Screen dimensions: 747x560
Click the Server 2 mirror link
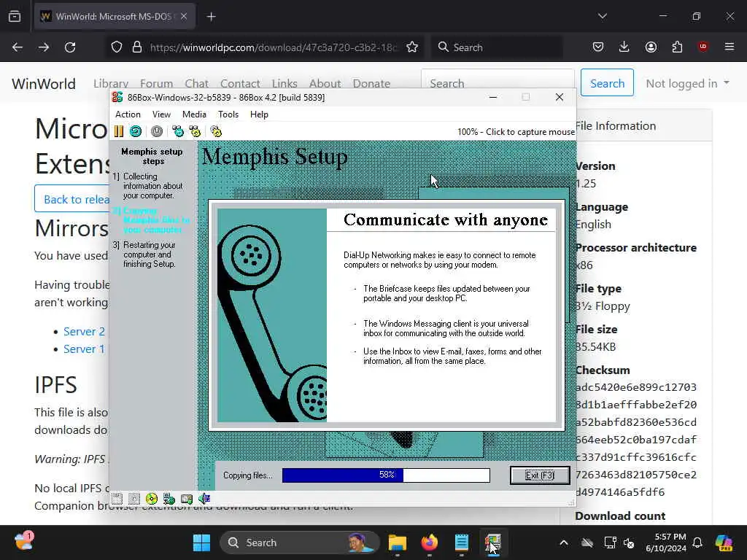click(x=84, y=332)
